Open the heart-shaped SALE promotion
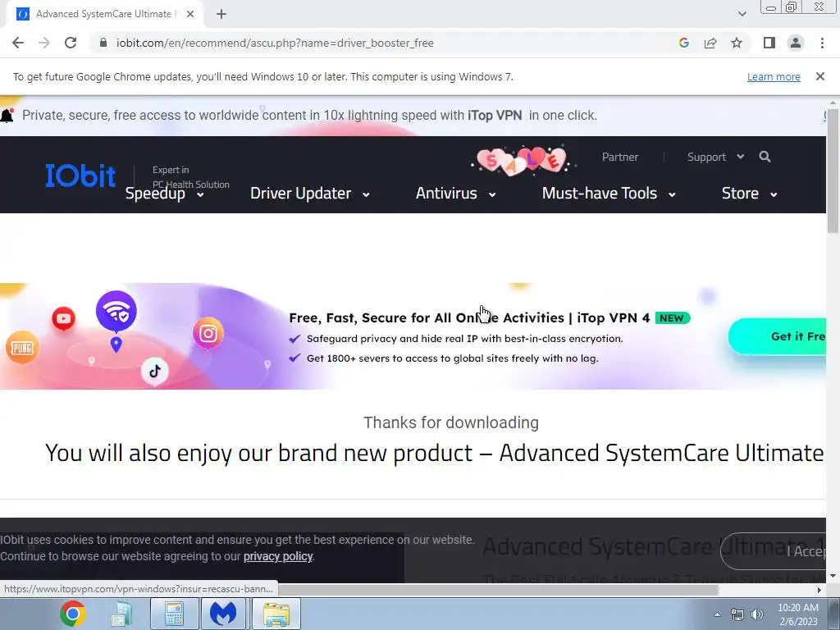This screenshot has height=630, width=840. point(523,160)
